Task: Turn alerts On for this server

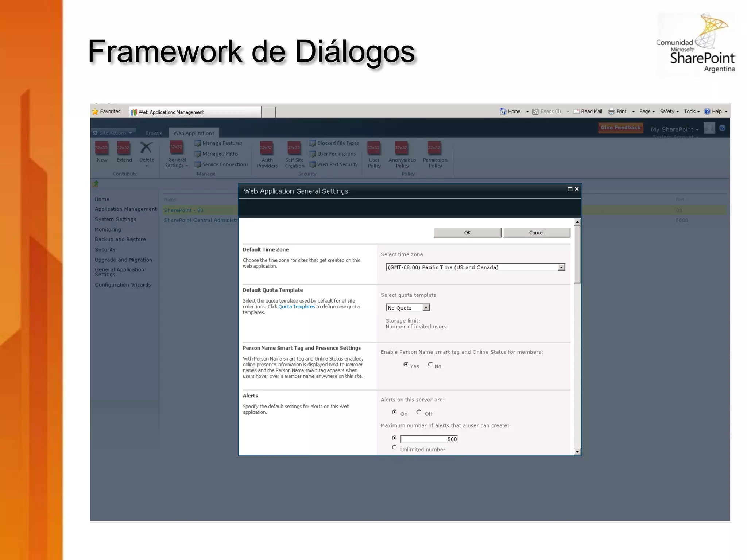Action: click(x=394, y=412)
